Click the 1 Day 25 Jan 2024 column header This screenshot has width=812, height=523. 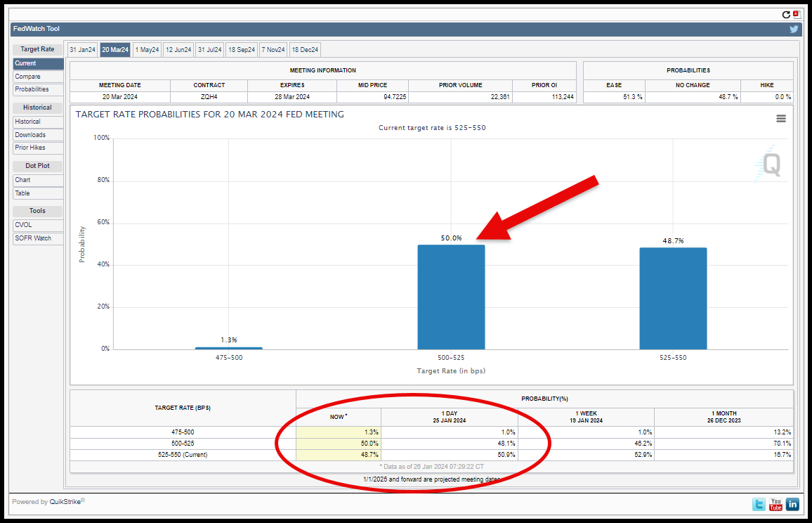(450, 418)
